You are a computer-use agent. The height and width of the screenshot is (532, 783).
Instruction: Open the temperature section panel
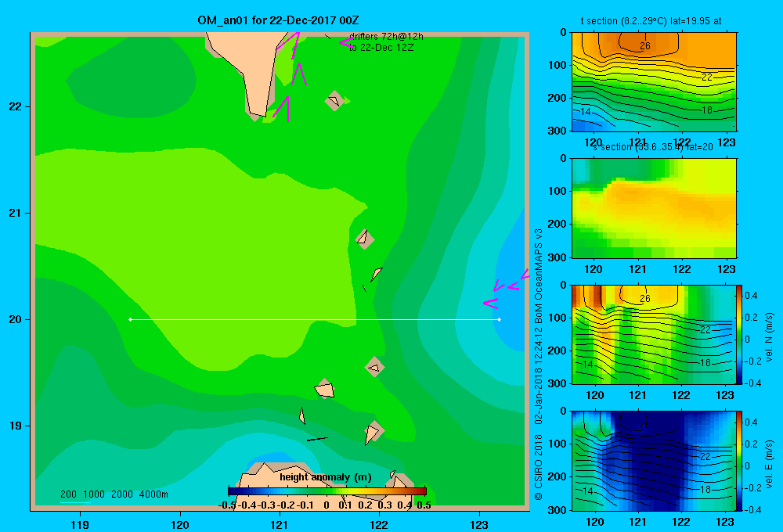click(654, 82)
